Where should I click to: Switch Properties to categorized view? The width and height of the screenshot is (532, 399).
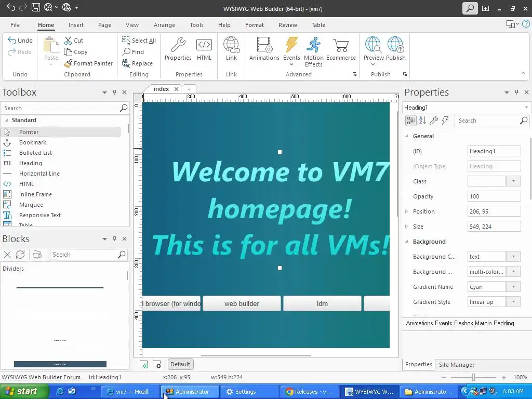pyautogui.click(x=410, y=121)
